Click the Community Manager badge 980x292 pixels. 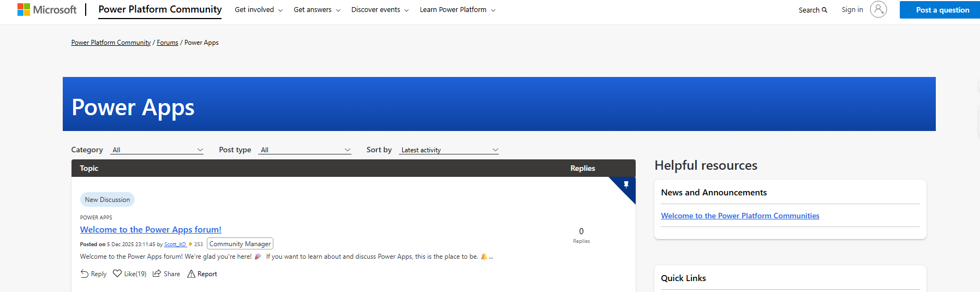tap(240, 244)
